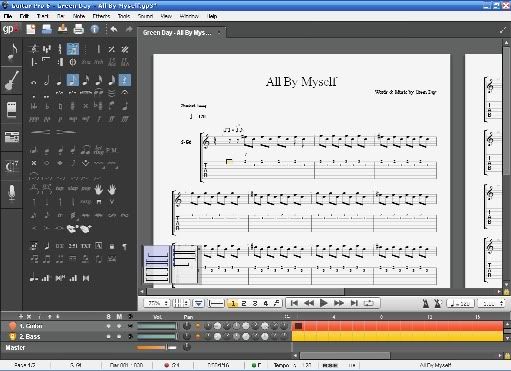Select voice 2 button
The width and height of the screenshot is (511, 371).
(244, 303)
